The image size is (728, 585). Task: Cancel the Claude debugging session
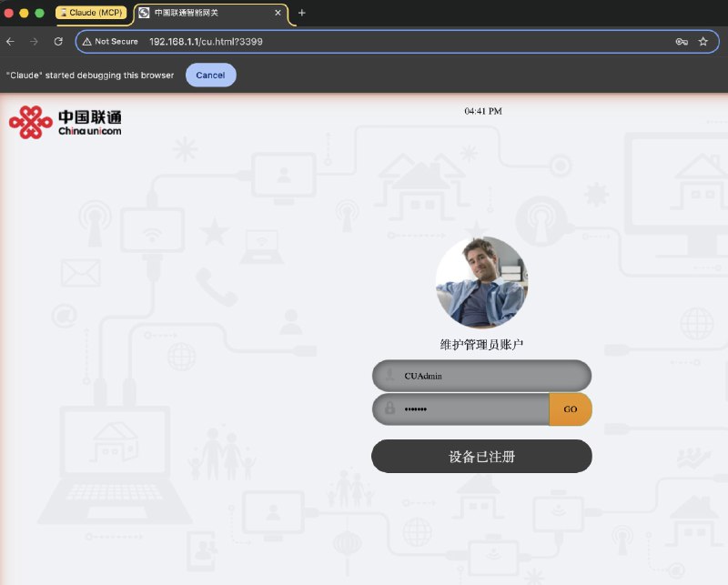(210, 76)
